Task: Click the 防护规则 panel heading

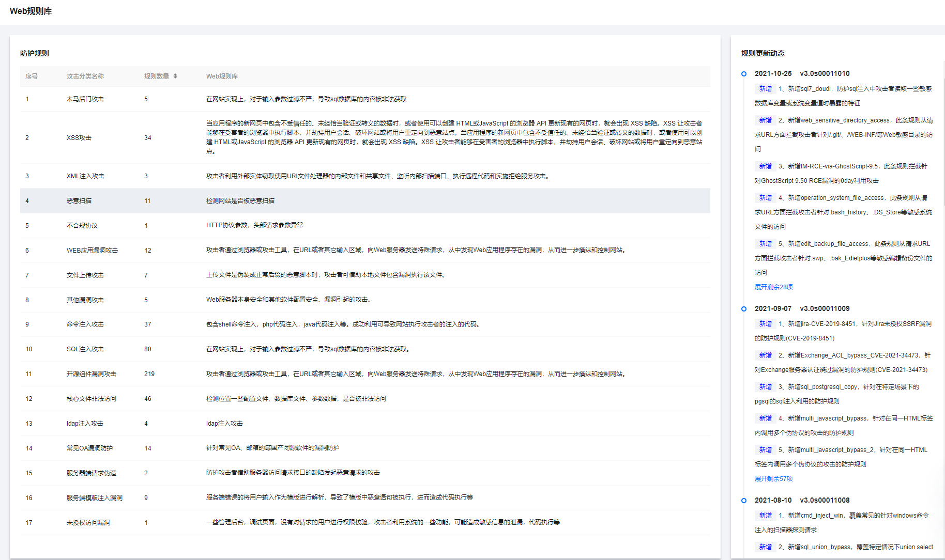Action: point(35,54)
